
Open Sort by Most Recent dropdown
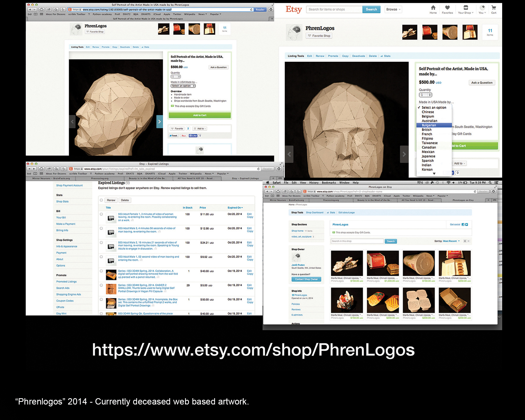tap(451, 241)
